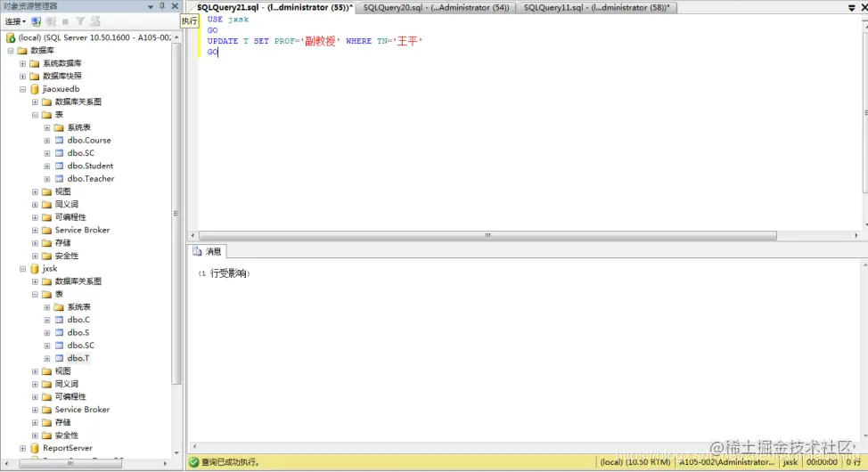Expand the ReportServer database node

[x=22, y=448]
